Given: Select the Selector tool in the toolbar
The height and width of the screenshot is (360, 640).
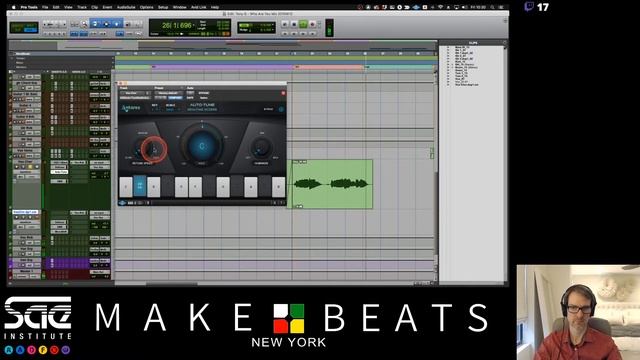Looking at the screenshot, I should [106, 24].
